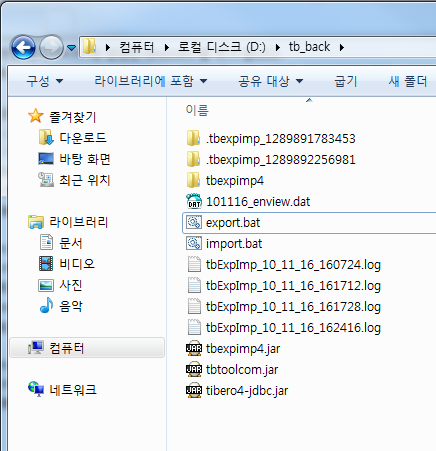Screen dimensions: 436x451
Task: Expand the arrow after tb_back breadcrumb
Action: coord(342,47)
